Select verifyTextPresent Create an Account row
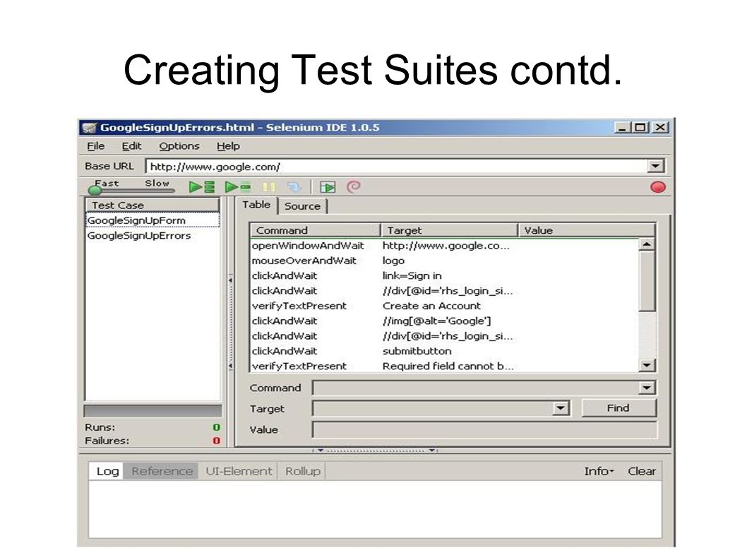The image size is (747, 560). tap(445, 306)
